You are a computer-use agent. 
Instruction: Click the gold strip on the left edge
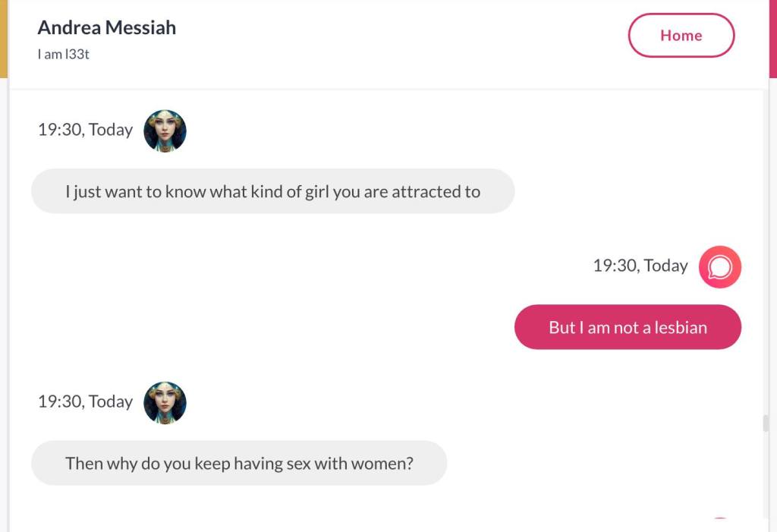click(3, 38)
